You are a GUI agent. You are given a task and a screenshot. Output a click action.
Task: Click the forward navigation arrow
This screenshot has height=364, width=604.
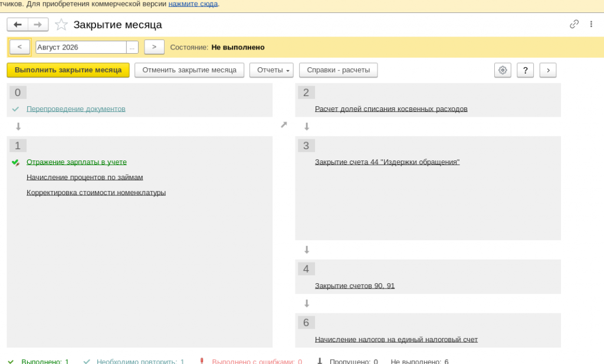pos(38,25)
